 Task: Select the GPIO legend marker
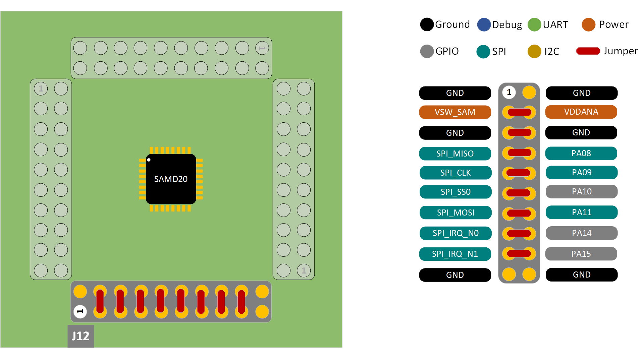426,51
